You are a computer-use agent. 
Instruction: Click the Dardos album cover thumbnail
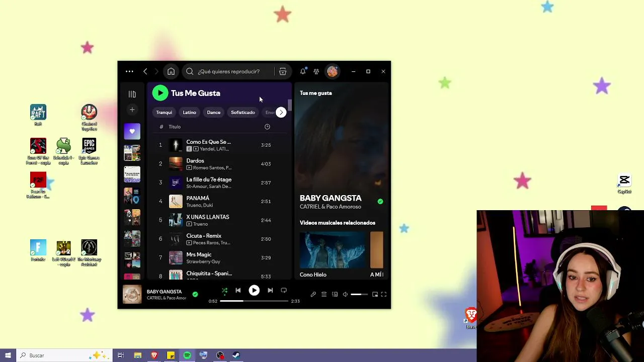[176, 164]
